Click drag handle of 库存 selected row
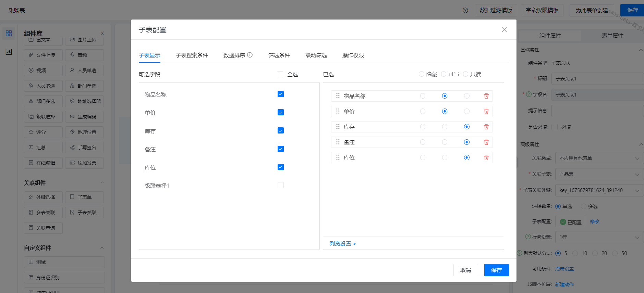 [338, 127]
